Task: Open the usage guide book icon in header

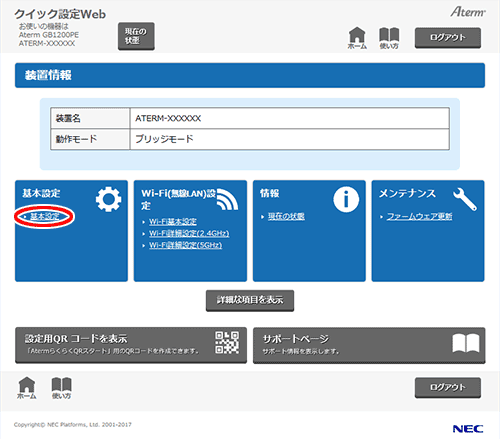Action: tap(389, 38)
